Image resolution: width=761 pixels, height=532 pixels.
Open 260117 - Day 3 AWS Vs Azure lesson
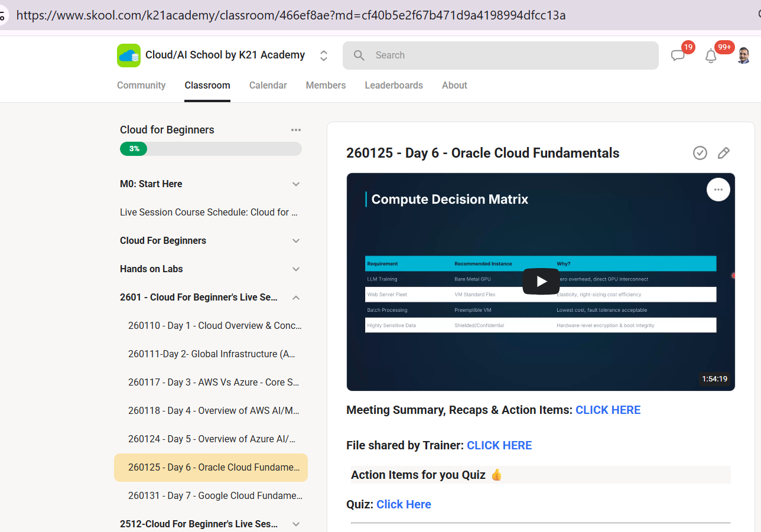211,383
